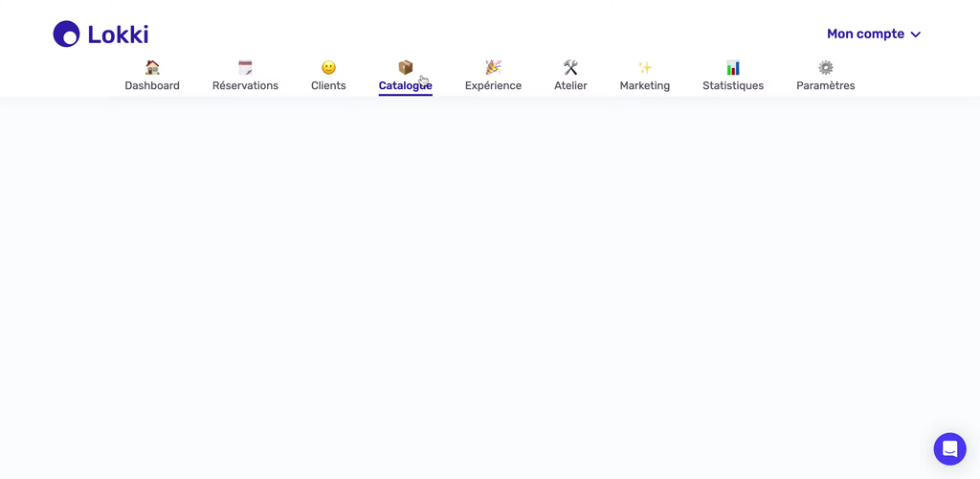Image resolution: width=980 pixels, height=479 pixels.
Task: Click the hammer and wrench Atelier icon
Action: pos(570,67)
